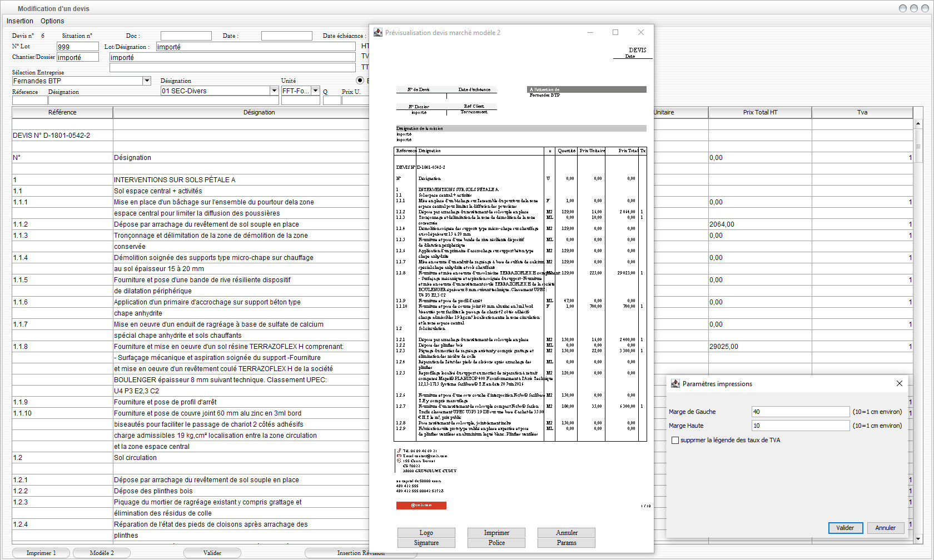Screen dimensions: 934x560
Task: Click the scroll-down arrow of the table scrollbar
Action: [918, 539]
